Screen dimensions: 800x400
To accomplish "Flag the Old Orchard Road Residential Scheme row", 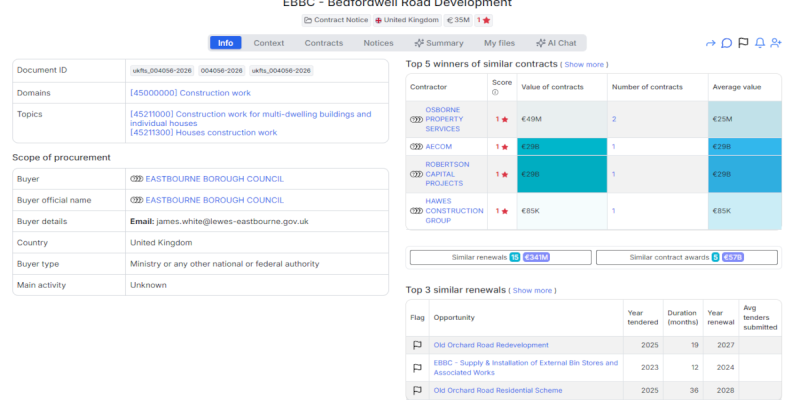I will click(417, 390).
